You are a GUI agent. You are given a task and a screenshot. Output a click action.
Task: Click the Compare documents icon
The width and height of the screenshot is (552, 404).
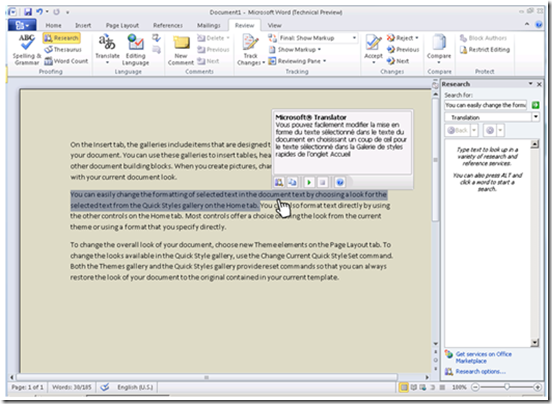(439, 49)
